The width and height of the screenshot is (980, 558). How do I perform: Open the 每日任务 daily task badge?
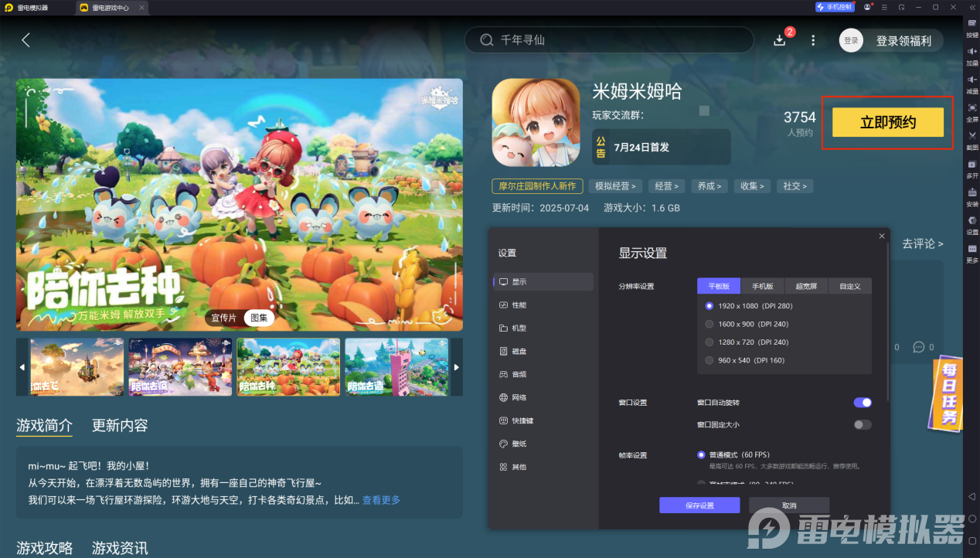[944, 394]
